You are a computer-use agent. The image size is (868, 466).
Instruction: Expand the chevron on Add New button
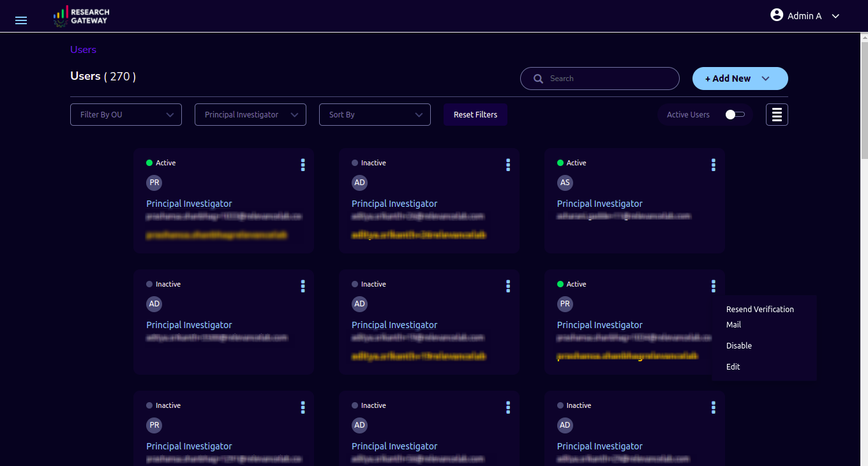point(766,79)
